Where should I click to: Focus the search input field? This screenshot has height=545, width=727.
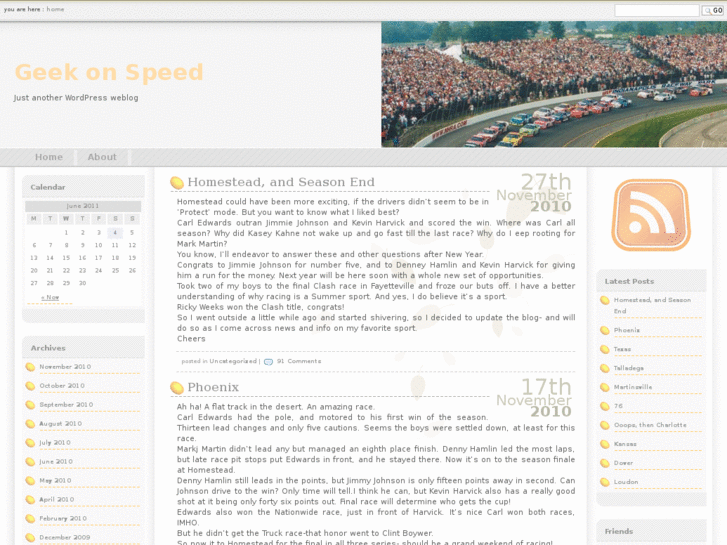click(x=657, y=10)
